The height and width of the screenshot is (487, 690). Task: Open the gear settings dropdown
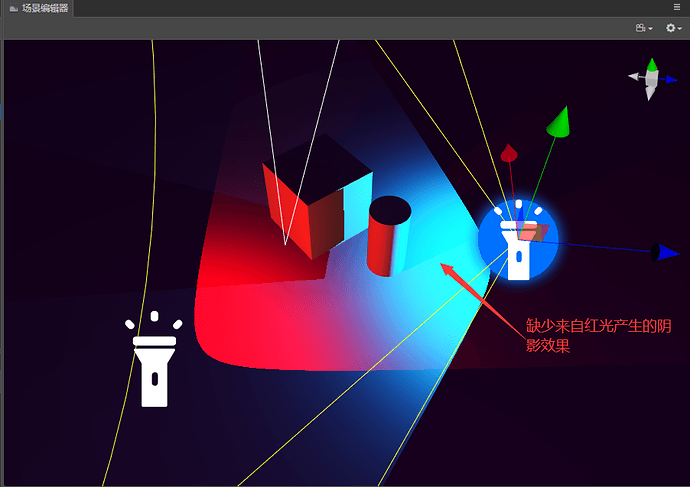[673, 28]
